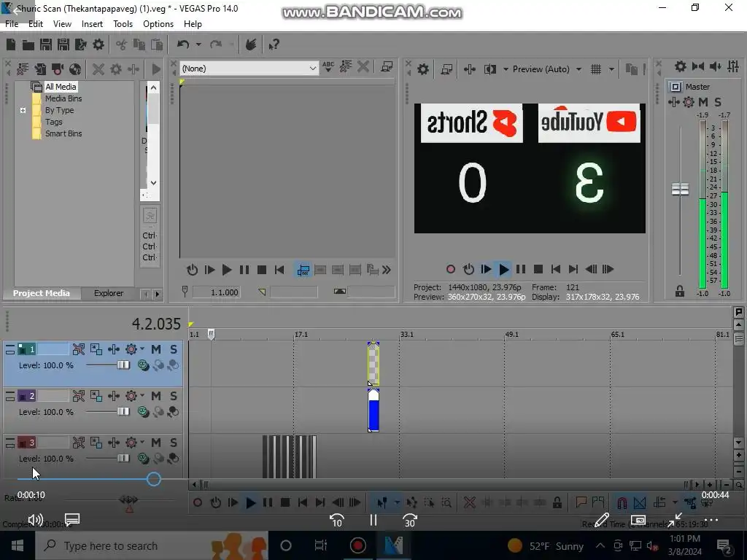Stop playback in the Video Preview
747x560 pixels.
[538, 270]
